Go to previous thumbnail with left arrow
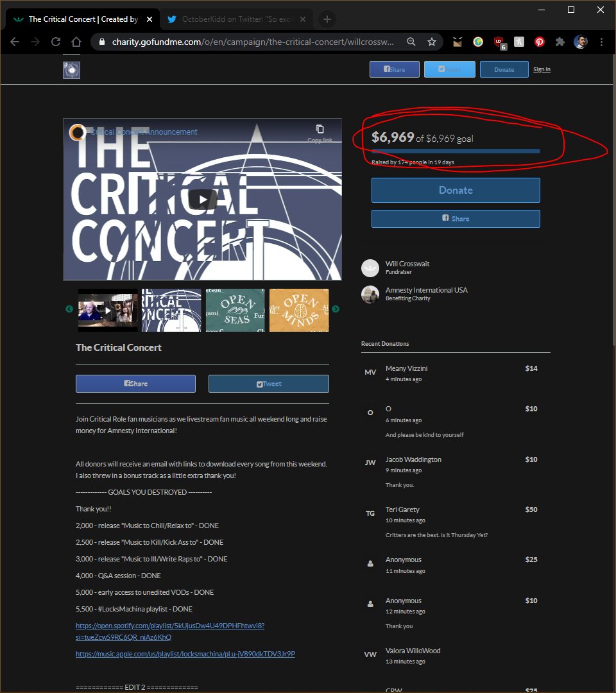Viewport: 616px width, 693px height. [69, 309]
